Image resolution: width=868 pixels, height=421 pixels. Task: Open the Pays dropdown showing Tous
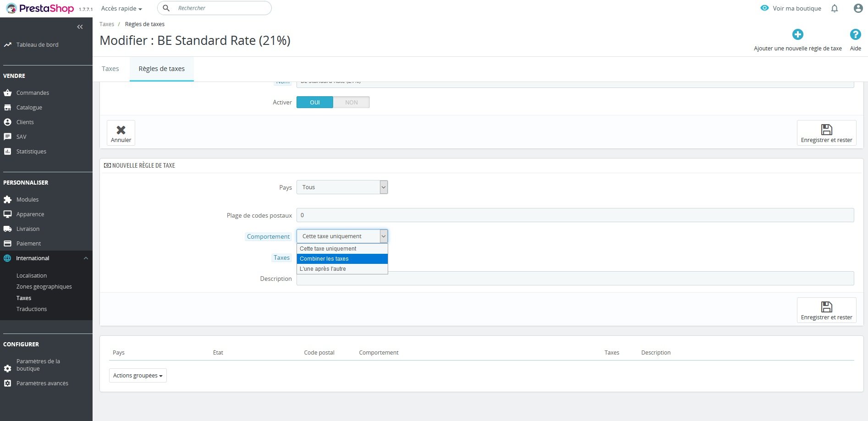pyautogui.click(x=342, y=187)
